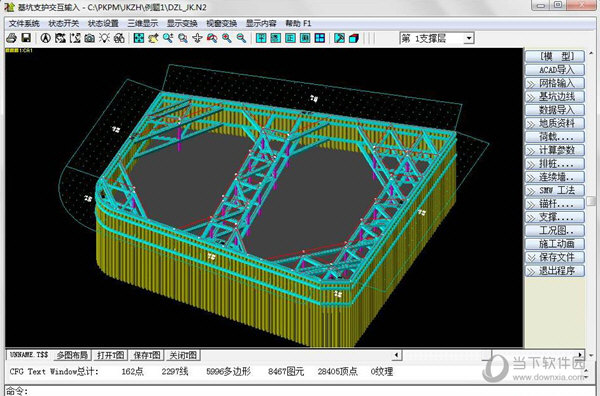This screenshot has width=600, height=396.
Task: Expand the 网格输入 sidebar menu
Action: pyautogui.click(x=555, y=83)
